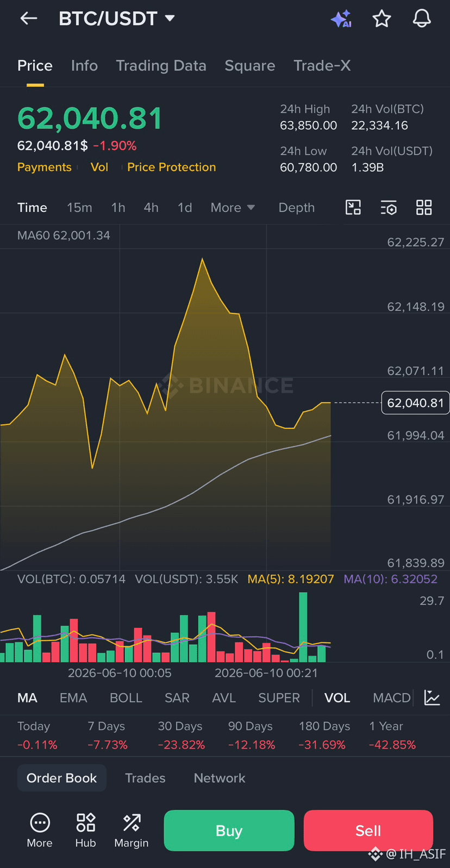Tap the price line chart peak

[x=203, y=260]
